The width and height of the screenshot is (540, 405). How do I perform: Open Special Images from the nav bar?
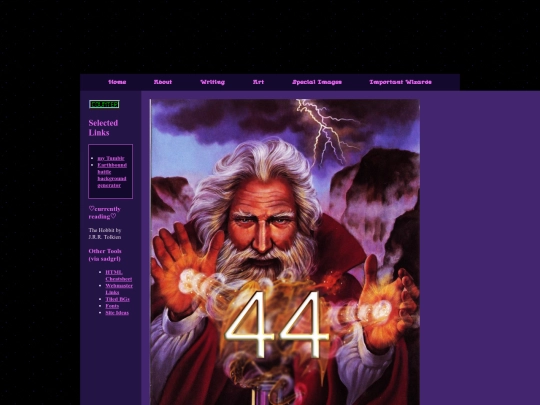tap(317, 82)
